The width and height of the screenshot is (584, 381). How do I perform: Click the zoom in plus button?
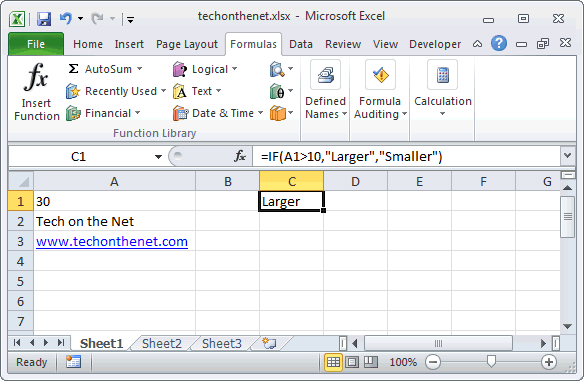click(x=549, y=362)
